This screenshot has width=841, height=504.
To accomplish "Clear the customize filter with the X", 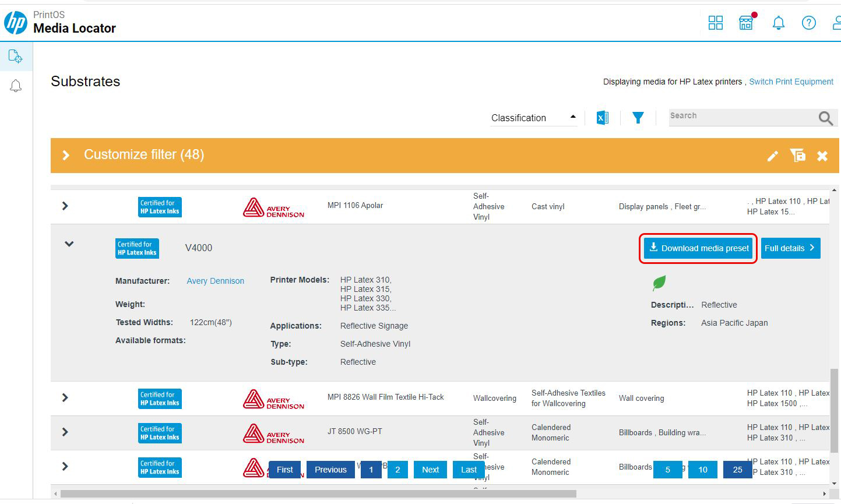I will (x=822, y=156).
